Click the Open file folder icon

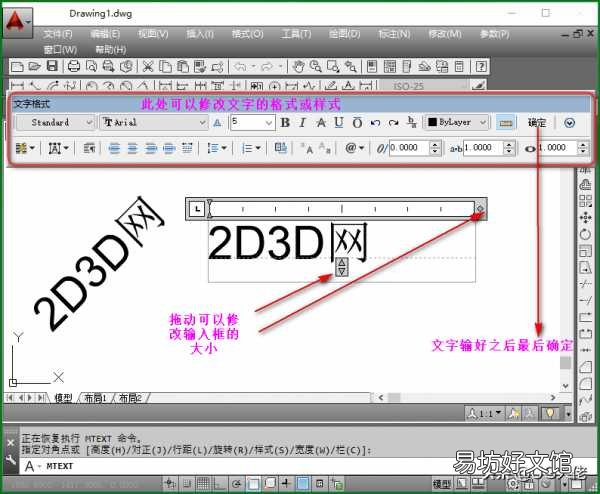pos(34,67)
